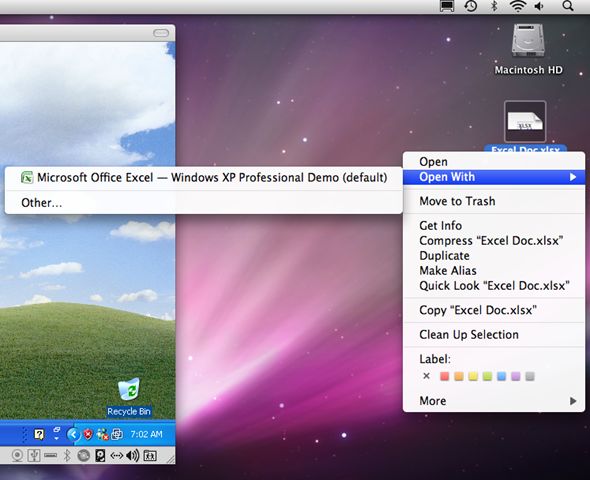Choose Clean Up Selection
Image resolution: width=590 pixels, height=480 pixels.
coord(494,335)
